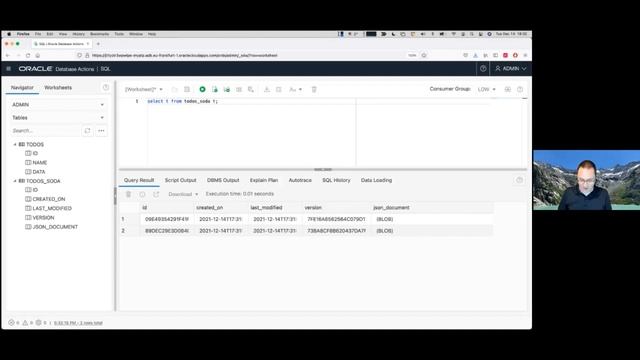Open the ADMIN schema dropdown in navigator
The width and height of the screenshot is (640, 360).
click(58, 105)
